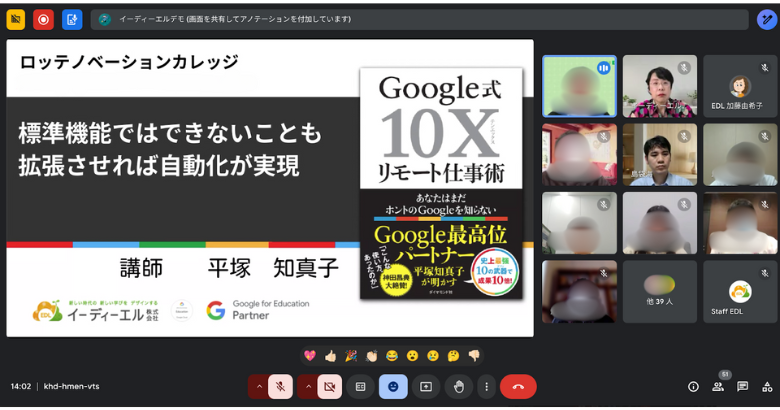The height and width of the screenshot is (410, 780).
Task: Open more options three-dot menu
Action: 487,387
